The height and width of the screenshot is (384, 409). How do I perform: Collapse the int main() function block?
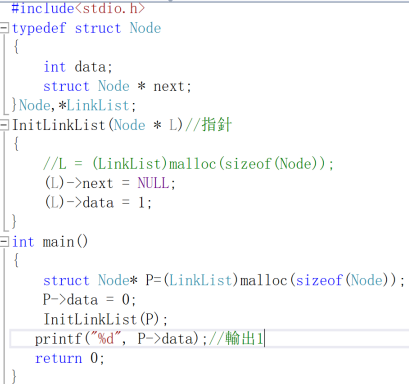4,242
